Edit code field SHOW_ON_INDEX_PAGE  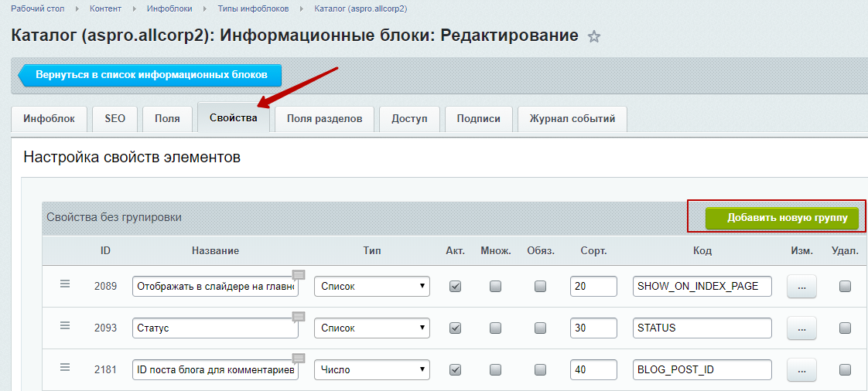[702, 287]
